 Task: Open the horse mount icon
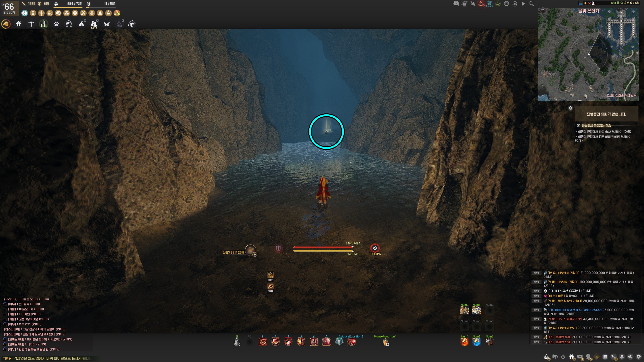pyautogui.click(x=6, y=24)
